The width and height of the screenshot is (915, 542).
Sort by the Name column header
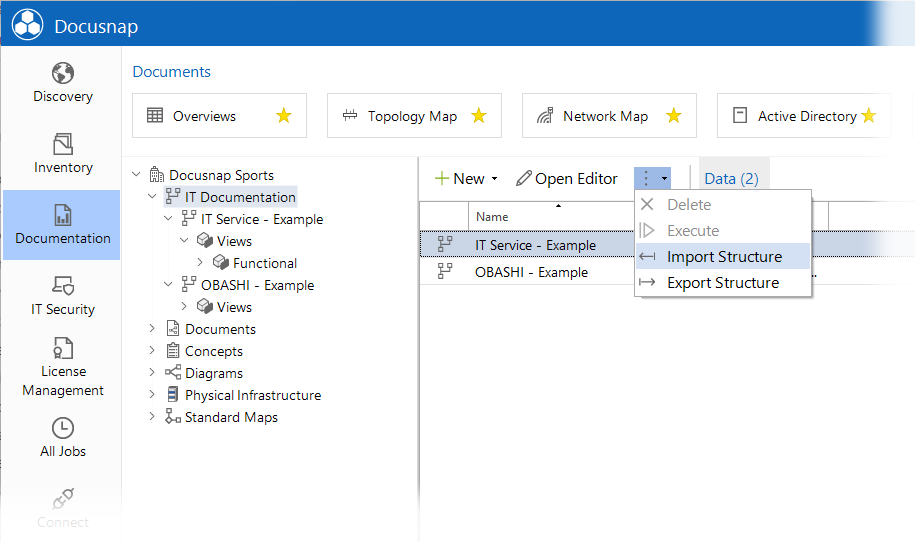point(492,217)
